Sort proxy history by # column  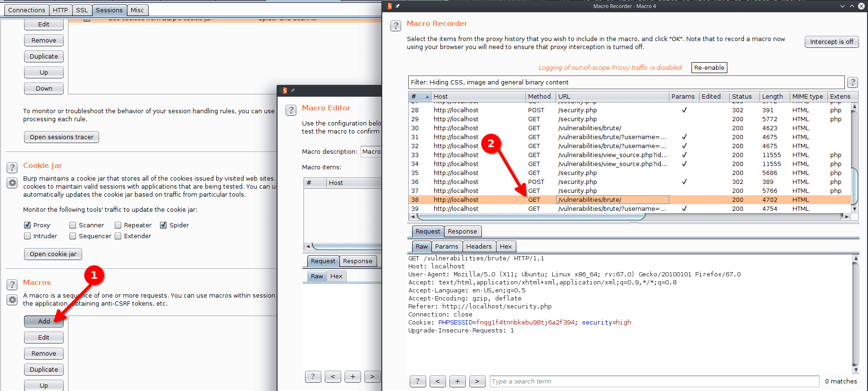tap(420, 96)
